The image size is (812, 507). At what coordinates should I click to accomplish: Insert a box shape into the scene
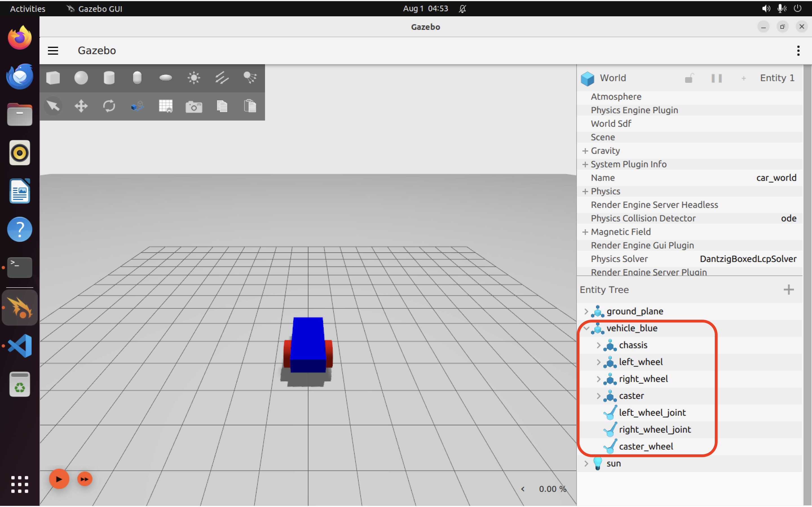click(x=53, y=77)
